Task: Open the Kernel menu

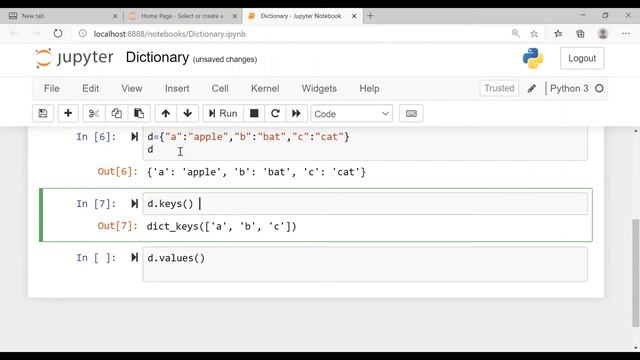Action: coord(265,89)
